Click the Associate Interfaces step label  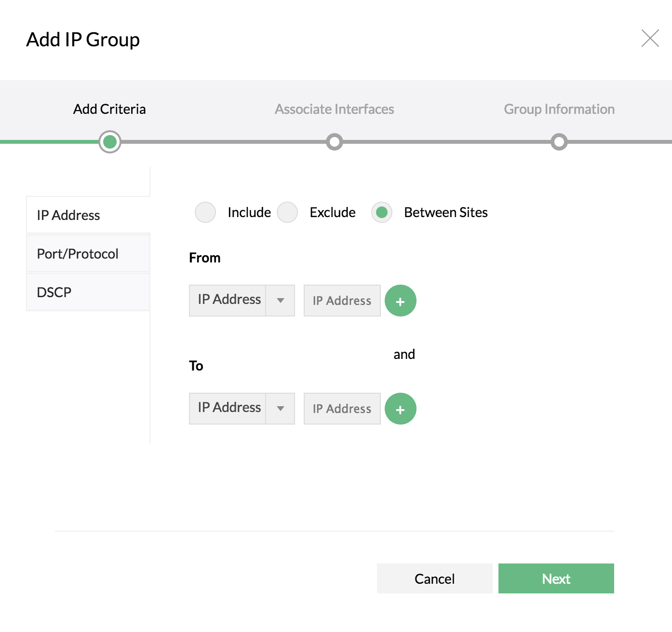coord(335,110)
